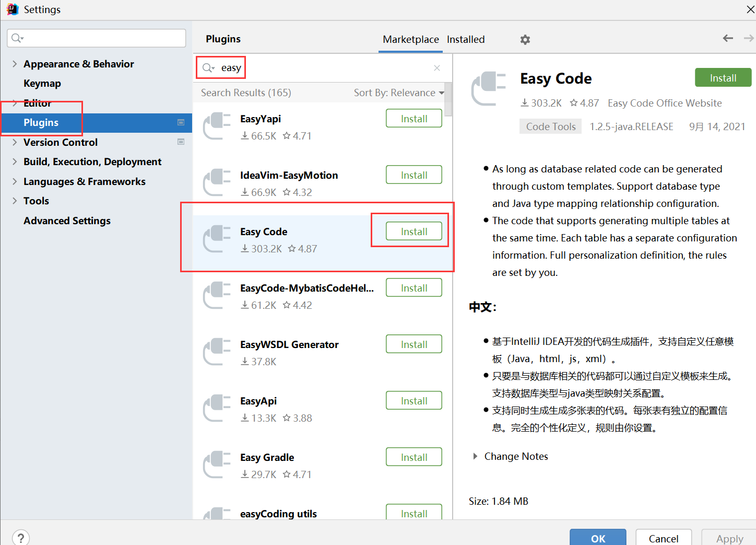The image size is (756, 545).
Task: Click the project-level icon beside Version Control
Action: [181, 142]
